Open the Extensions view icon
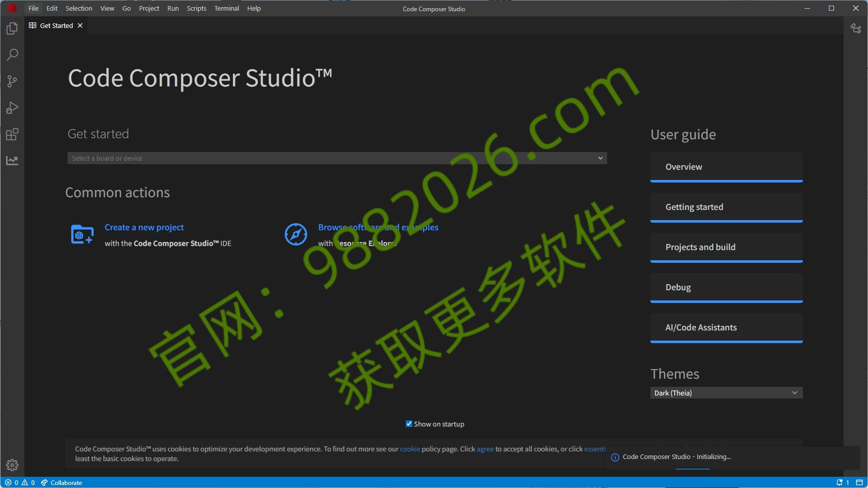868x488 pixels. (x=12, y=134)
